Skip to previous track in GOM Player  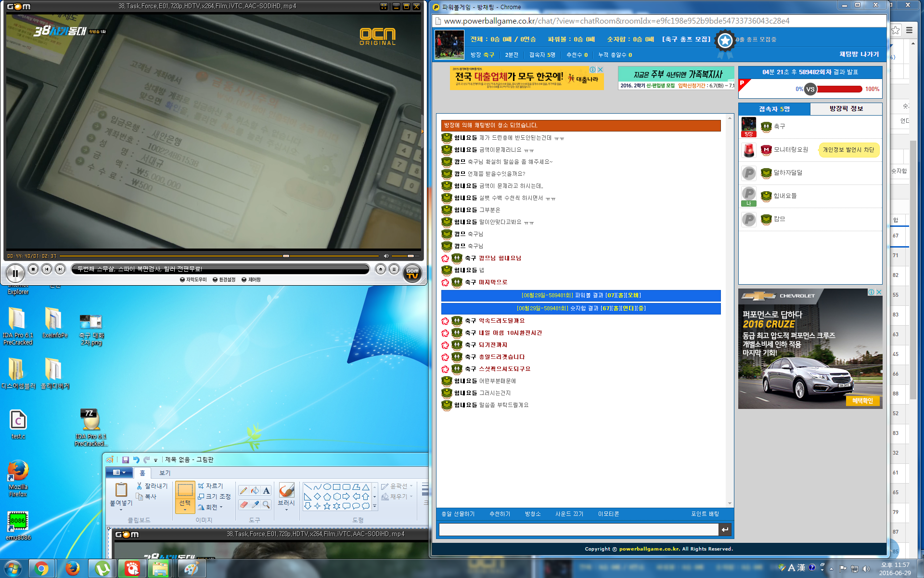point(47,269)
